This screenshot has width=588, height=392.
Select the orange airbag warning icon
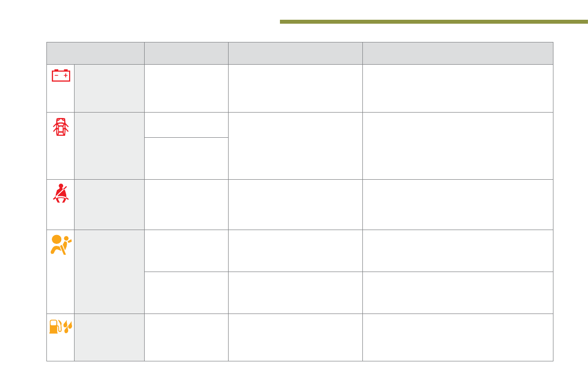(61, 244)
